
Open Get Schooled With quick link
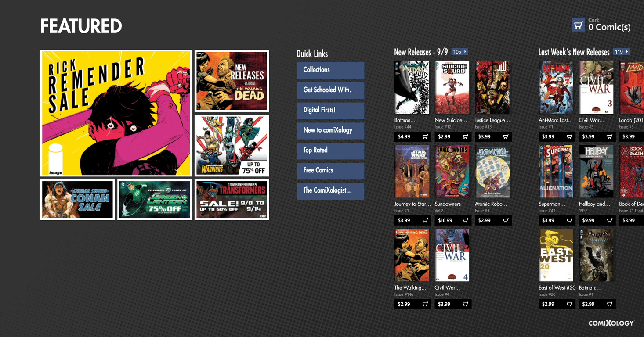[x=330, y=90]
